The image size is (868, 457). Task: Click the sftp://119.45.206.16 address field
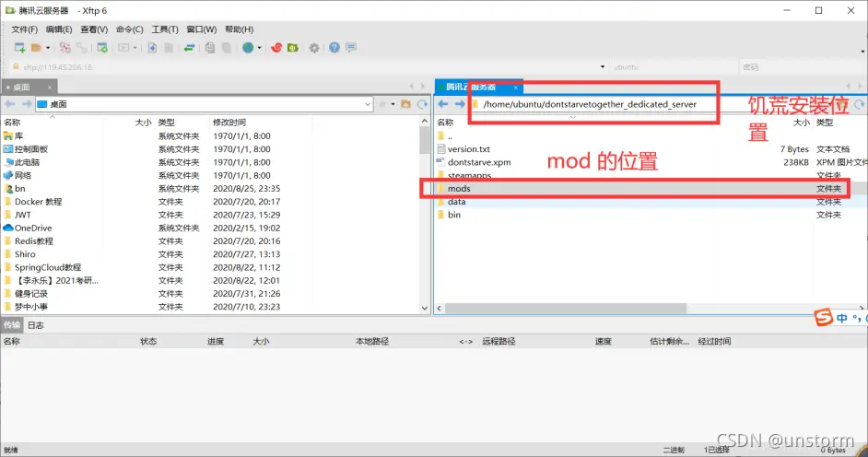(308, 67)
